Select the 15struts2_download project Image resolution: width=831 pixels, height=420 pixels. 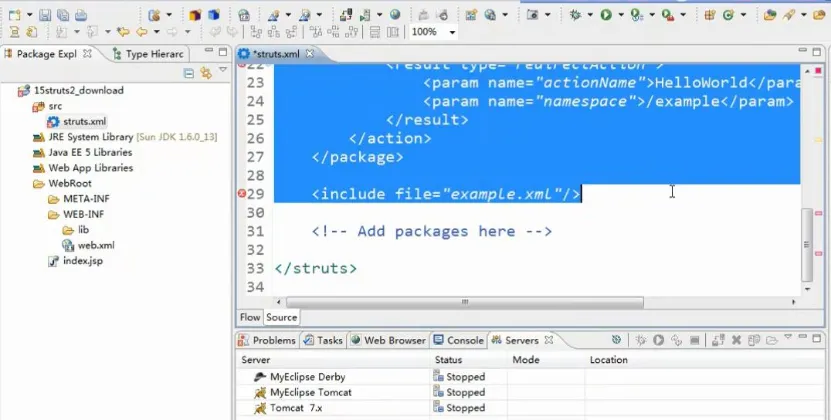70,90
